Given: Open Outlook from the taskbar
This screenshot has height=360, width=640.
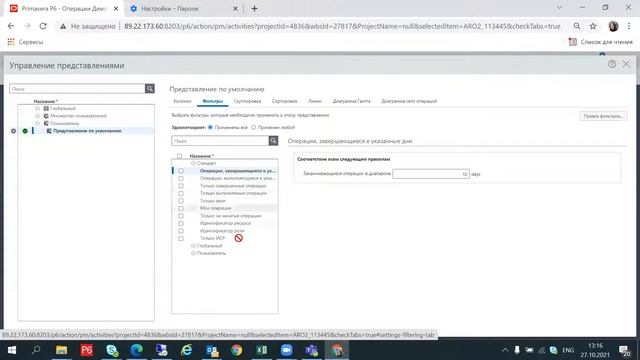Looking at the screenshot, I should (x=212, y=350).
